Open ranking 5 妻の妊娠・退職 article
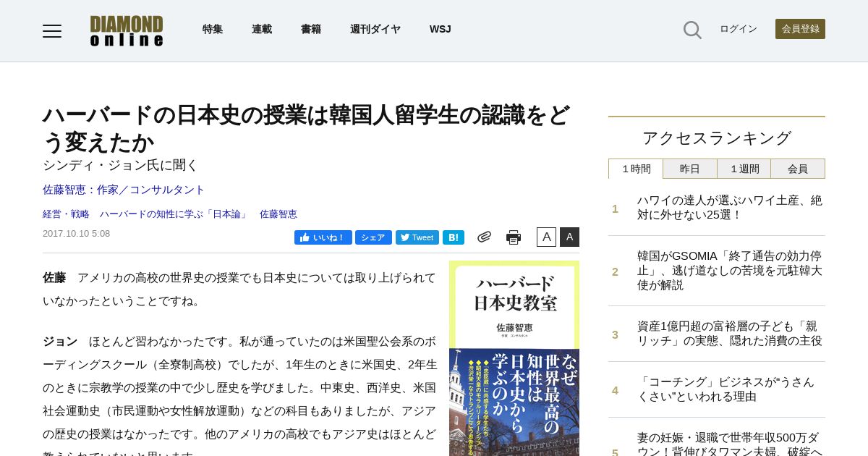This screenshot has width=868, height=456. point(730,443)
